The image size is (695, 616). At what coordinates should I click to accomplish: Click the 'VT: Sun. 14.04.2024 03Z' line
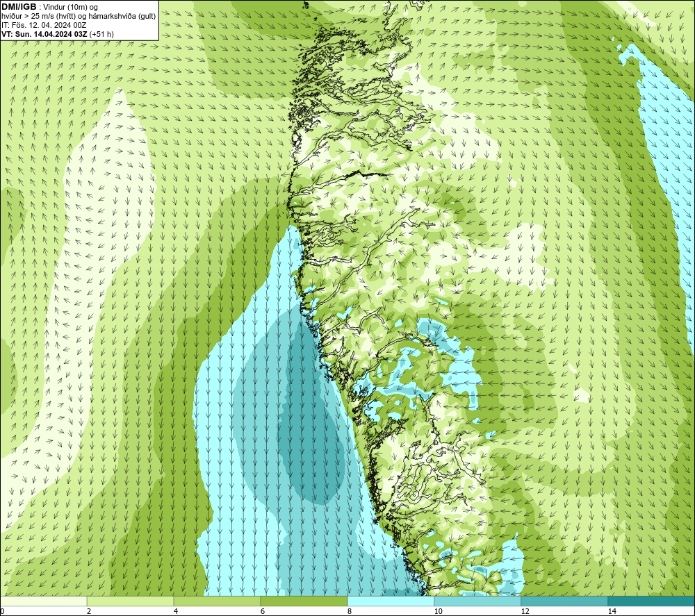58,34
